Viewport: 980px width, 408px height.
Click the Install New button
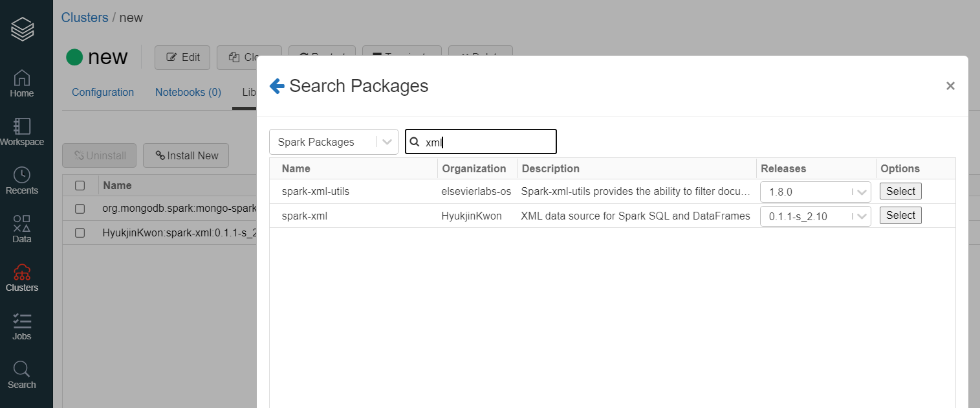[x=186, y=155]
